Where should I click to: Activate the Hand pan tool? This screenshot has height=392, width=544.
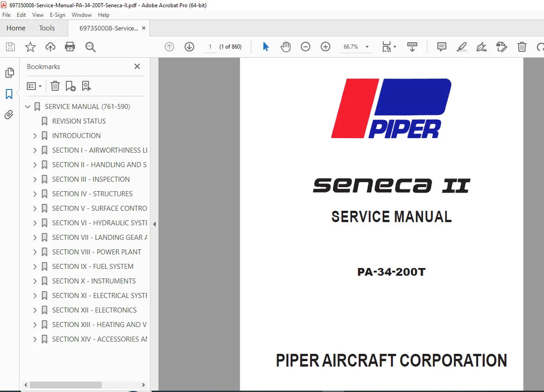point(286,47)
